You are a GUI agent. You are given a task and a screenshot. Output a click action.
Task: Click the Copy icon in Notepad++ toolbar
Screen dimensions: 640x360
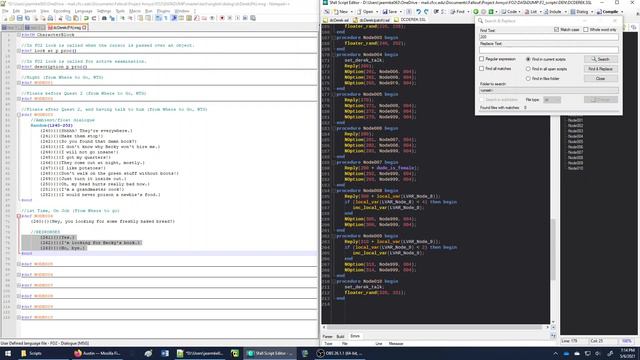[68, 18]
